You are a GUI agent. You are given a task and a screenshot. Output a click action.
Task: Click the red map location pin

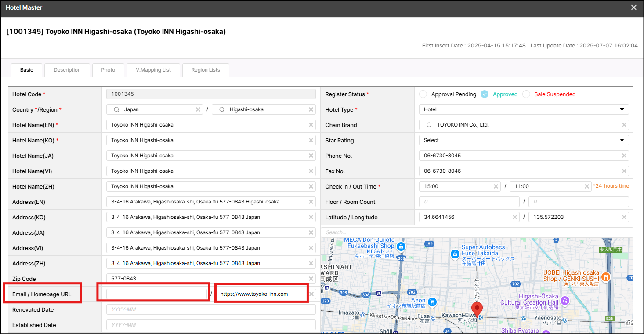point(477,308)
